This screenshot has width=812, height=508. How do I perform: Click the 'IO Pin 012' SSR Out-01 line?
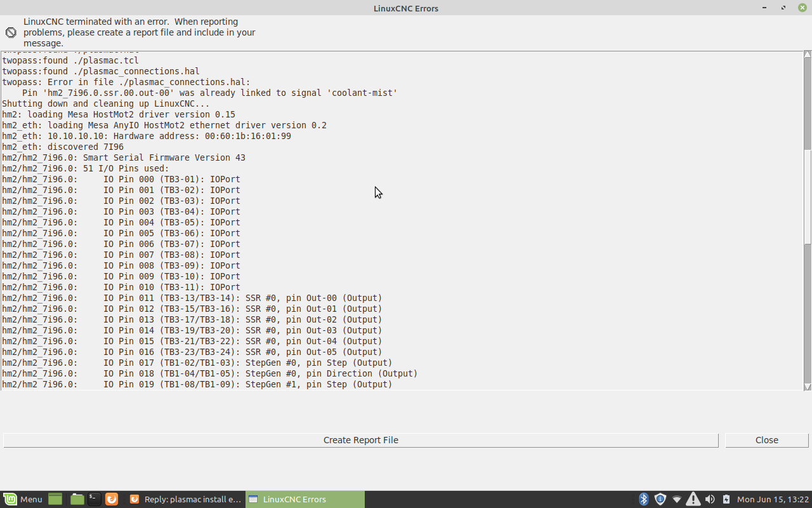192,309
